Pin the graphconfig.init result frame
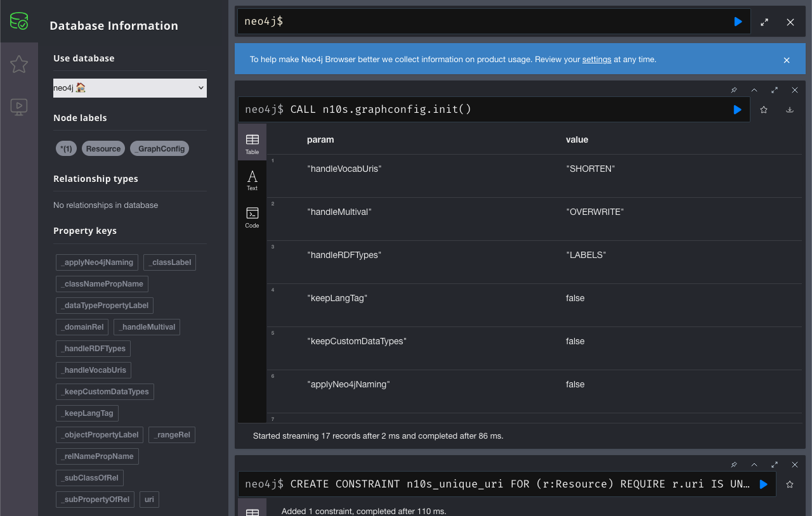 (x=734, y=90)
